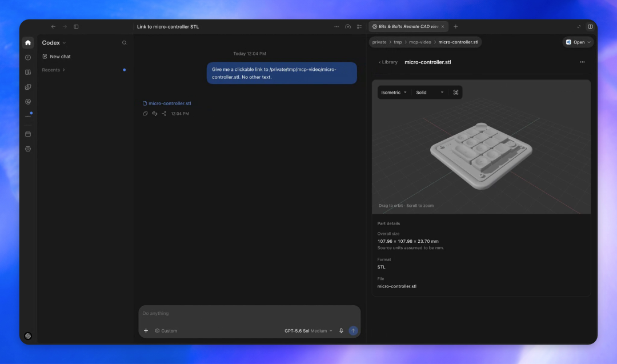
Task: Open the Isometric view dropdown
Action: (394, 93)
